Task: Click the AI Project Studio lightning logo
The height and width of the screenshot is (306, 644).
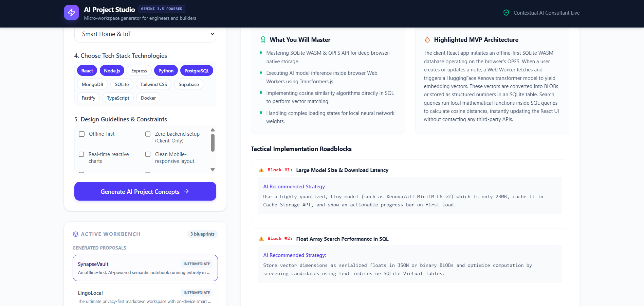Action: coord(71,13)
